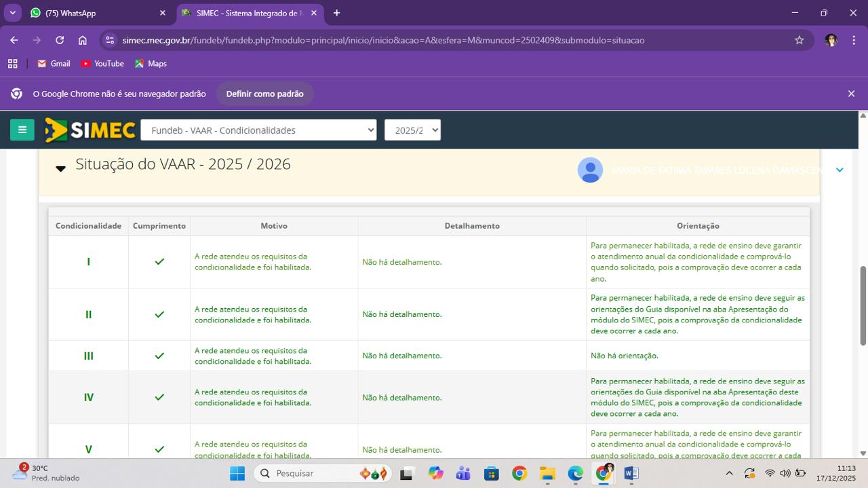Open the tab search dropdown arrow
868x488 pixels.
12,13
